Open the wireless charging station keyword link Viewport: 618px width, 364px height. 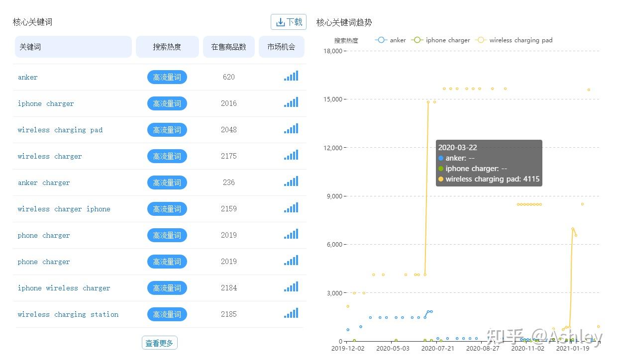[68, 314]
